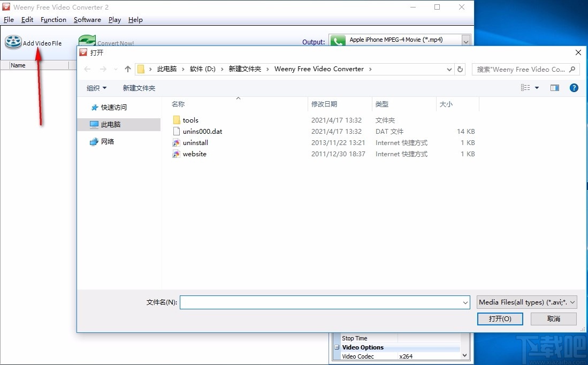
Task: Click the back navigation arrow
Action: (87, 69)
